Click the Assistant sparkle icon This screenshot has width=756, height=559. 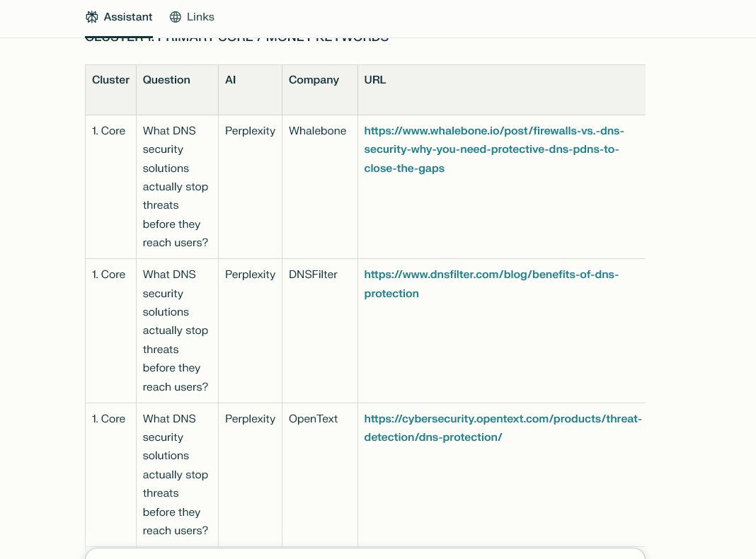(91, 17)
